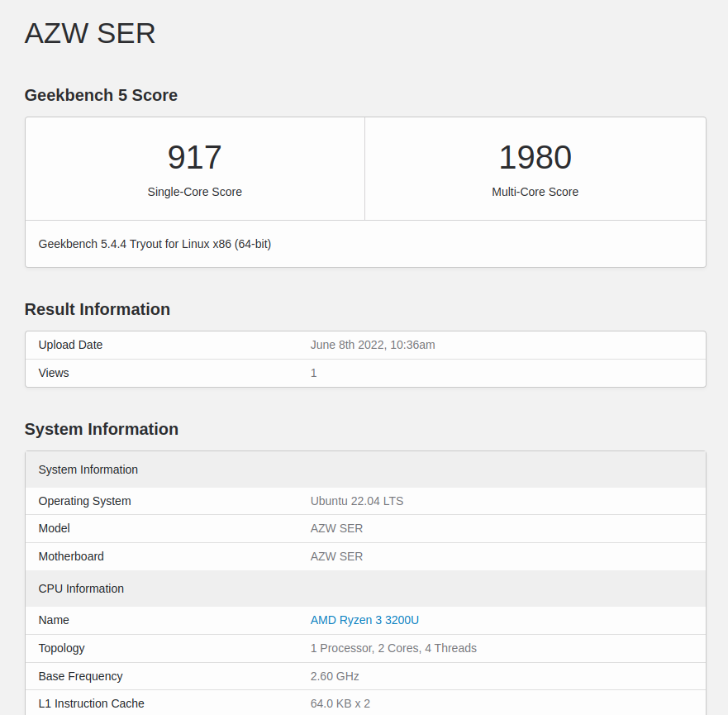Viewport: 728px width, 715px height.
Task: Select the Motherboard row label
Action: click(71, 556)
